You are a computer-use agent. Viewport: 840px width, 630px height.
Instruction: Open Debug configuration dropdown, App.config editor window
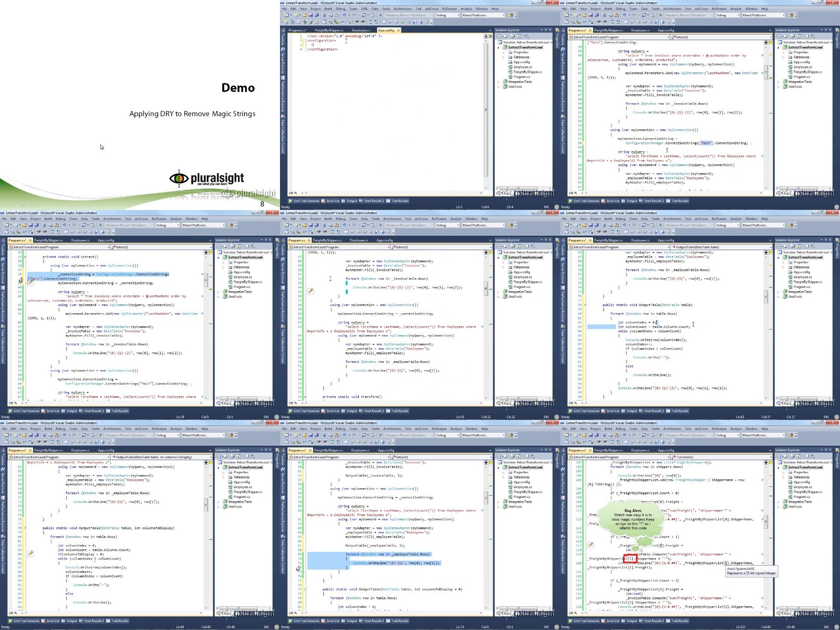pyautogui.click(x=447, y=15)
